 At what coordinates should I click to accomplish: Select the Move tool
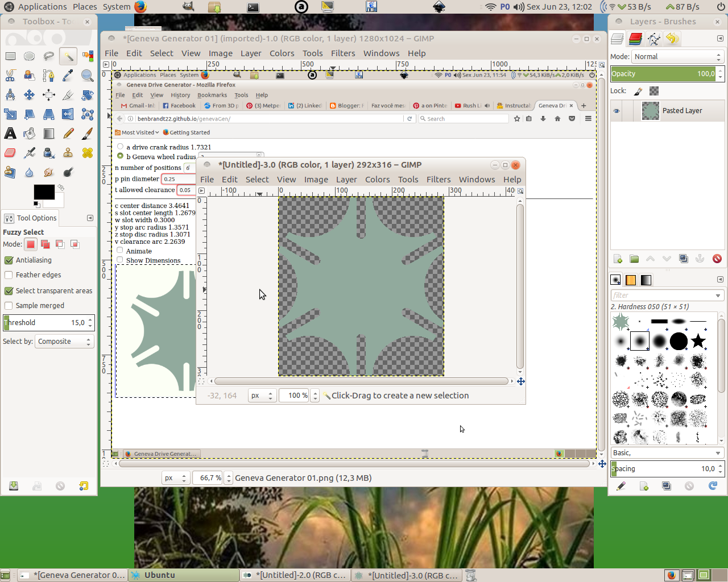click(30, 94)
